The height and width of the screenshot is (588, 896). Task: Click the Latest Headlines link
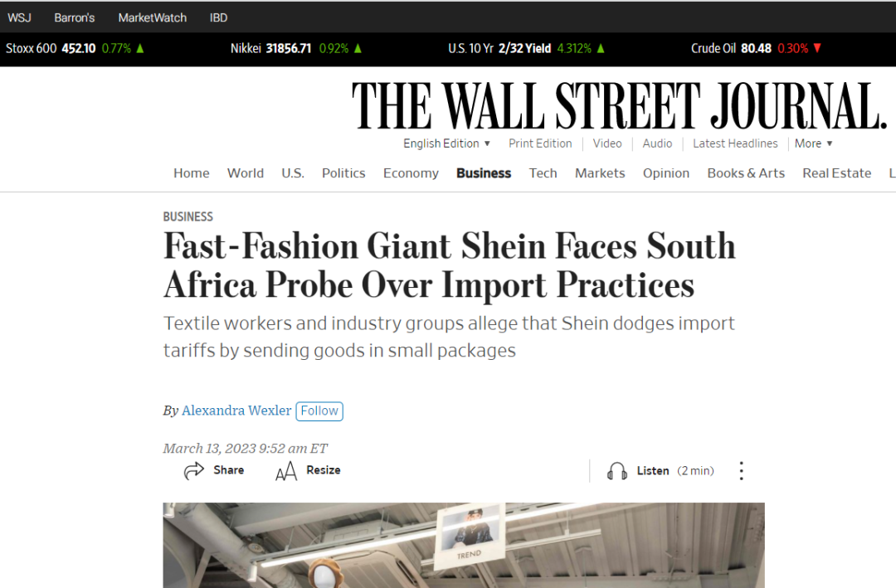(x=735, y=143)
